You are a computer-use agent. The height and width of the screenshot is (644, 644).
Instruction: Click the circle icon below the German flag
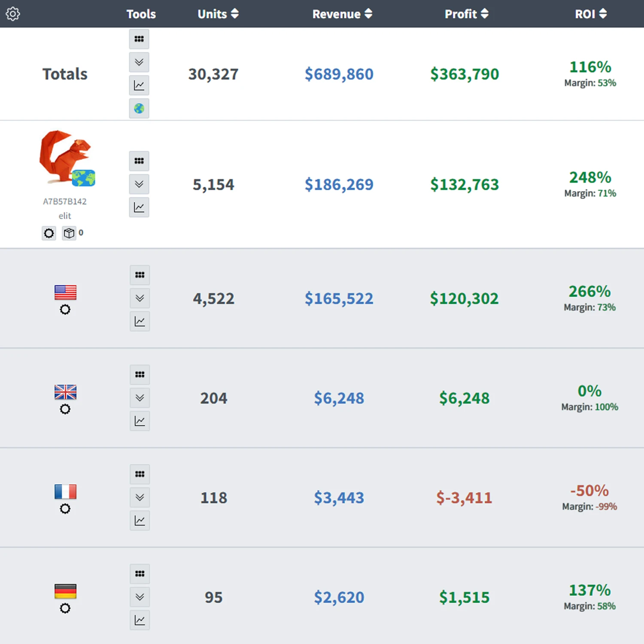65,608
